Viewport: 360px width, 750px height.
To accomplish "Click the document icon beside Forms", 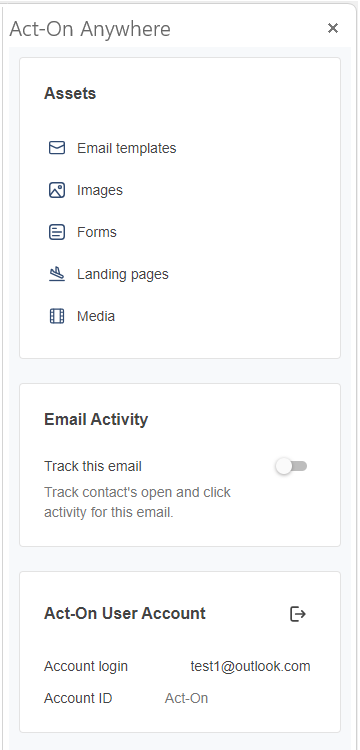I will point(57,232).
